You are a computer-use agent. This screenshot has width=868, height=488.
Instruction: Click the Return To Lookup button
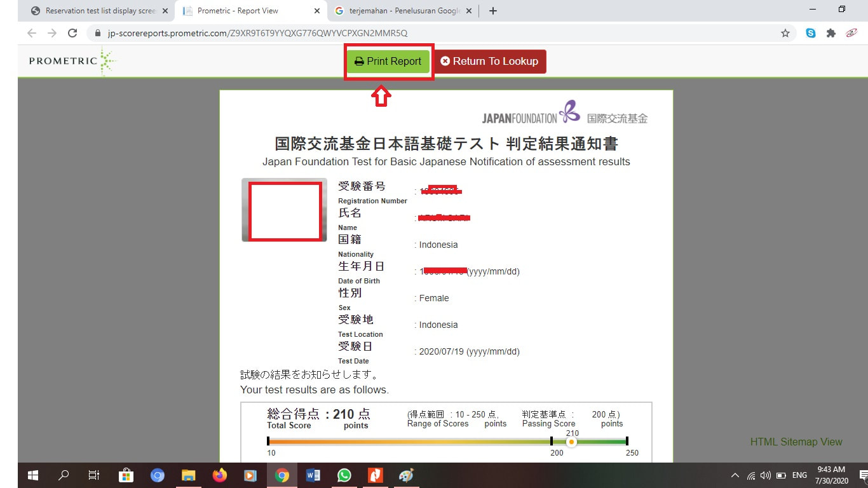pyautogui.click(x=489, y=62)
